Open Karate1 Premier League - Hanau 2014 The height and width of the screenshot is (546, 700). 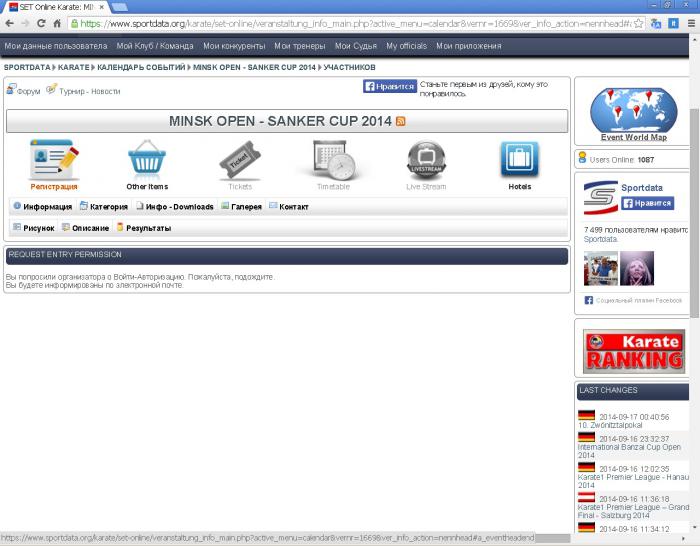pyautogui.click(x=633, y=481)
